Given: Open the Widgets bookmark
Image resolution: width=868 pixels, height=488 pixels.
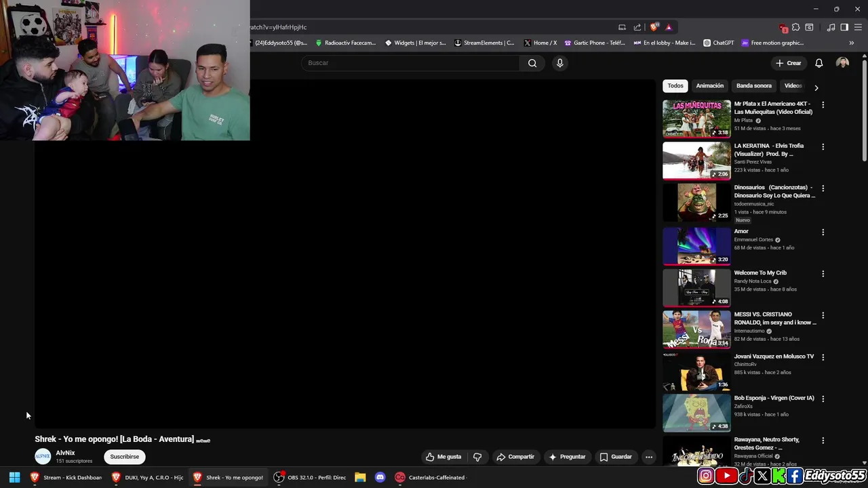Looking at the screenshot, I should point(416,43).
